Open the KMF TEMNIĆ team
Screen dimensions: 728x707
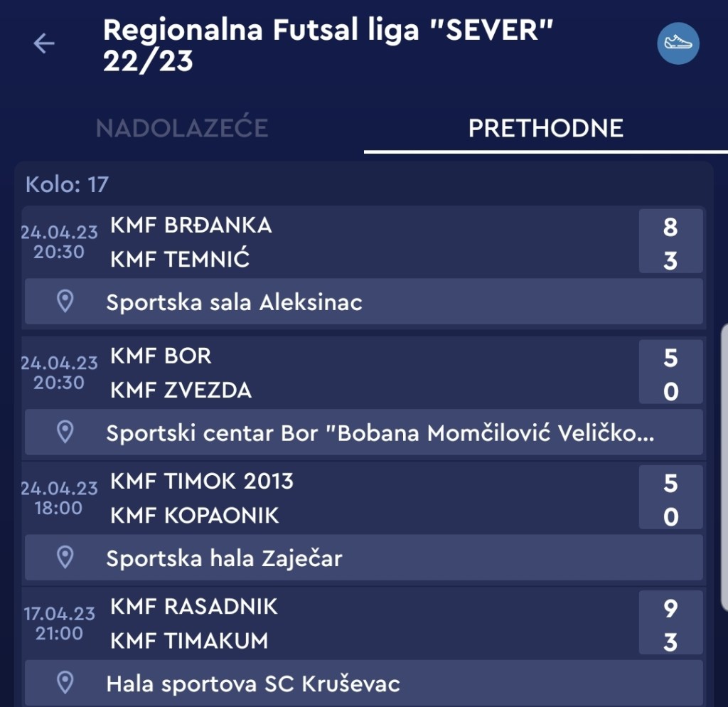[180, 260]
